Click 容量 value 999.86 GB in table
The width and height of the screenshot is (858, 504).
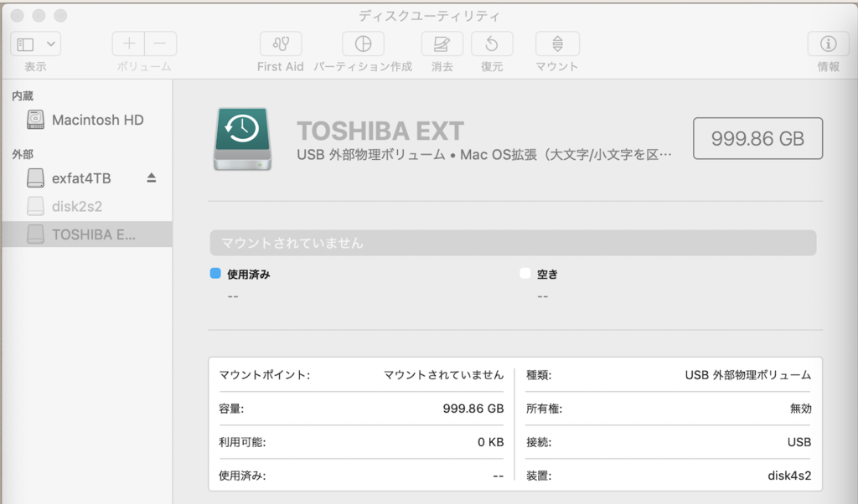(x=473, y=409)
